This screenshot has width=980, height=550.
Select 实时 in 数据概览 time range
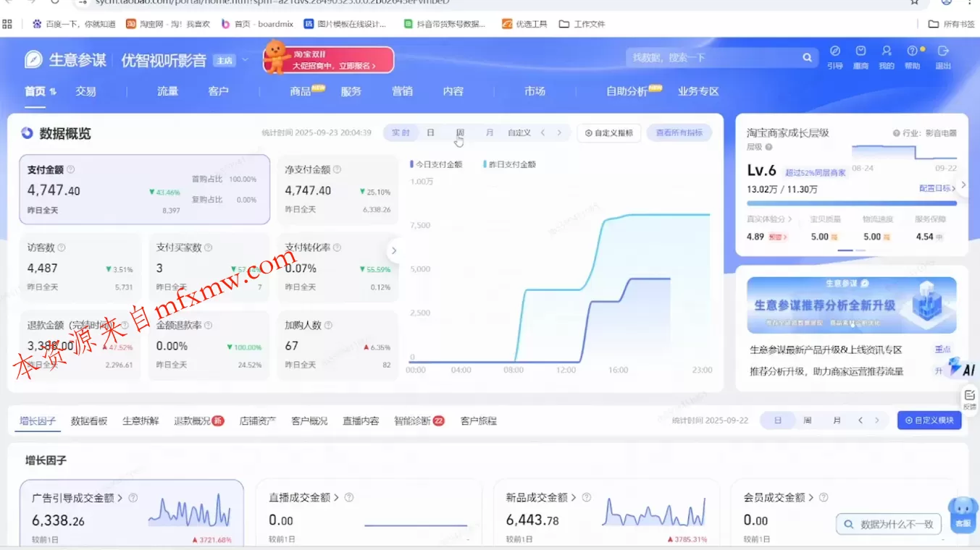[401, 133]
